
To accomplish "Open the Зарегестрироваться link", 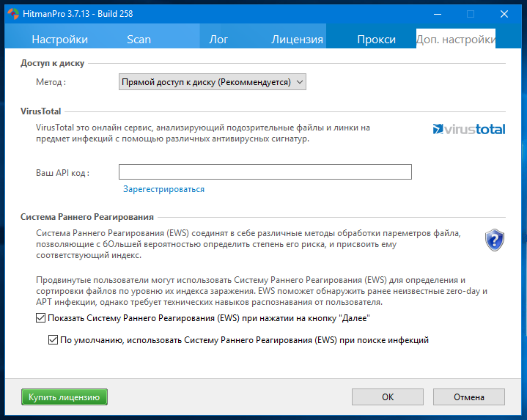I will coord(163,189).
